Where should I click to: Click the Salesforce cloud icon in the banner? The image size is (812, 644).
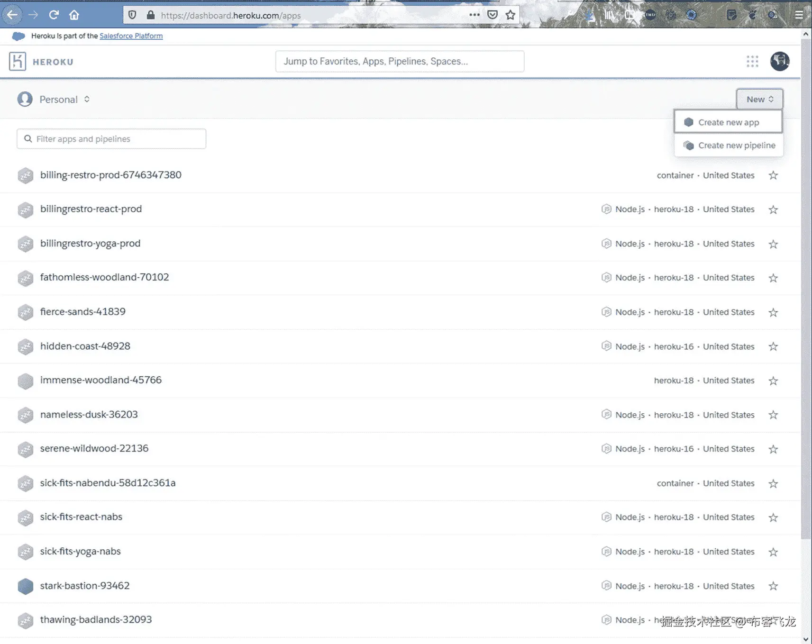coord(18,36)
